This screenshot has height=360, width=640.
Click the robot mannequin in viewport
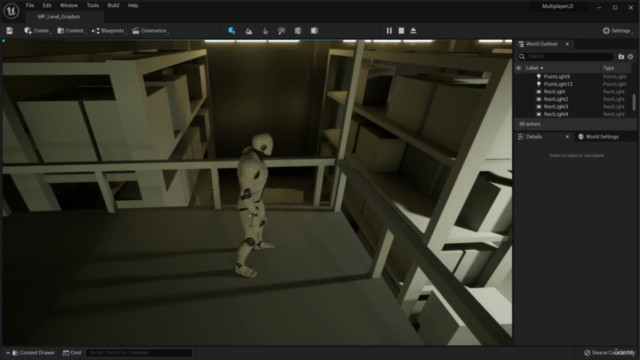[255, 204]
